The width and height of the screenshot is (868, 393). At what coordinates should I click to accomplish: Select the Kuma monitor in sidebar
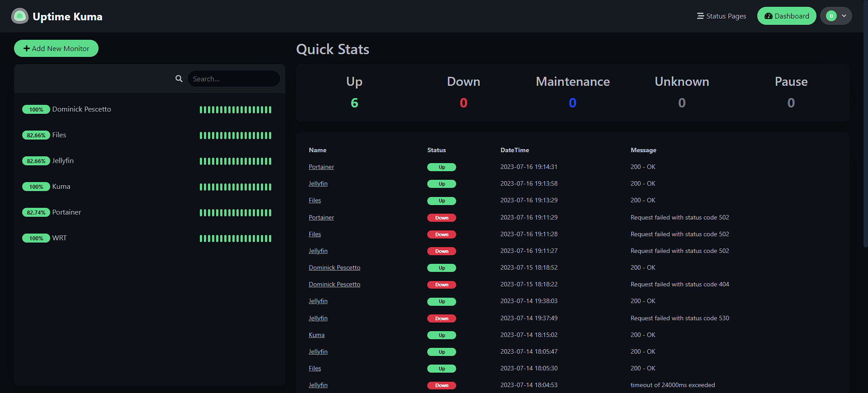point(150,187)
